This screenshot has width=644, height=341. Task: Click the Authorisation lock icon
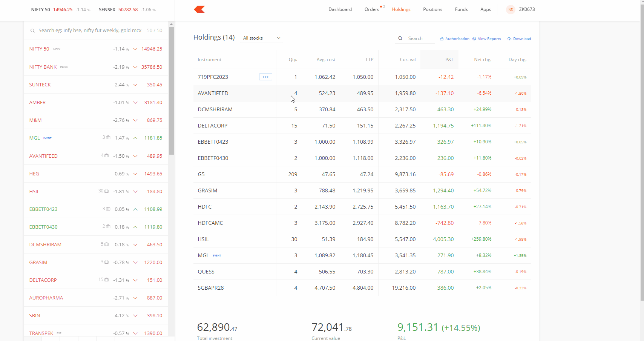coord(442,39)
